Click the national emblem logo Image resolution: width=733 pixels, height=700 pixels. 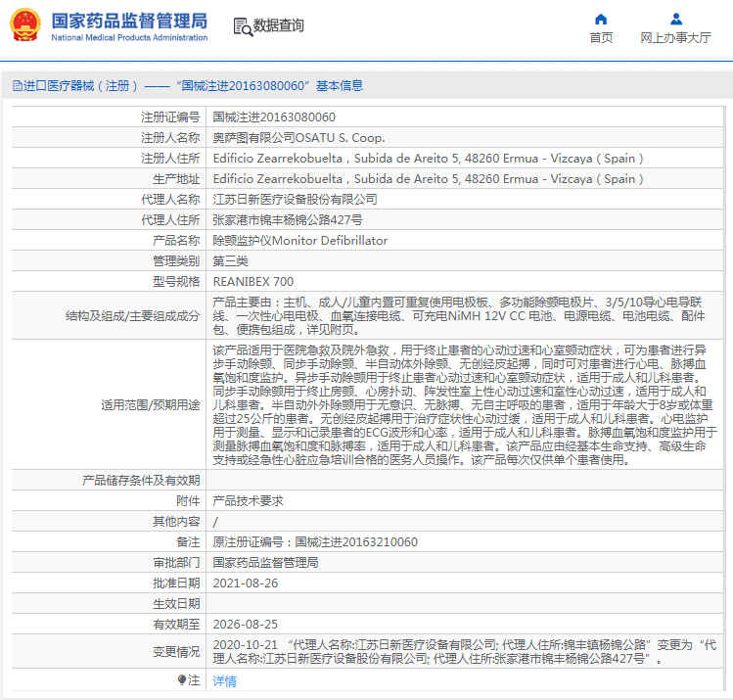[24, 25]
